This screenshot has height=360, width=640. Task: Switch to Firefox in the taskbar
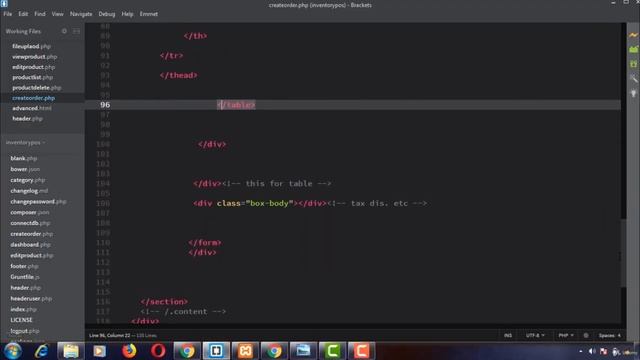pyautogui.click(x=129, y=351)
